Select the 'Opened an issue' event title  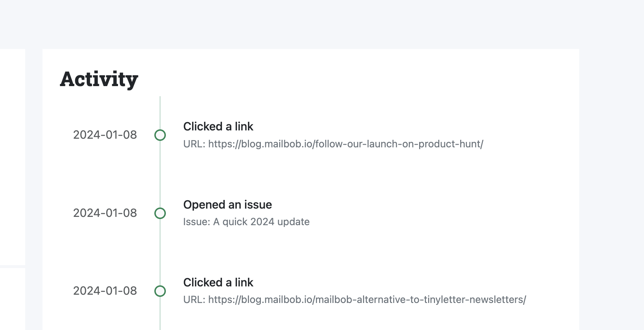pyautogui.click(x=227, y=205)
